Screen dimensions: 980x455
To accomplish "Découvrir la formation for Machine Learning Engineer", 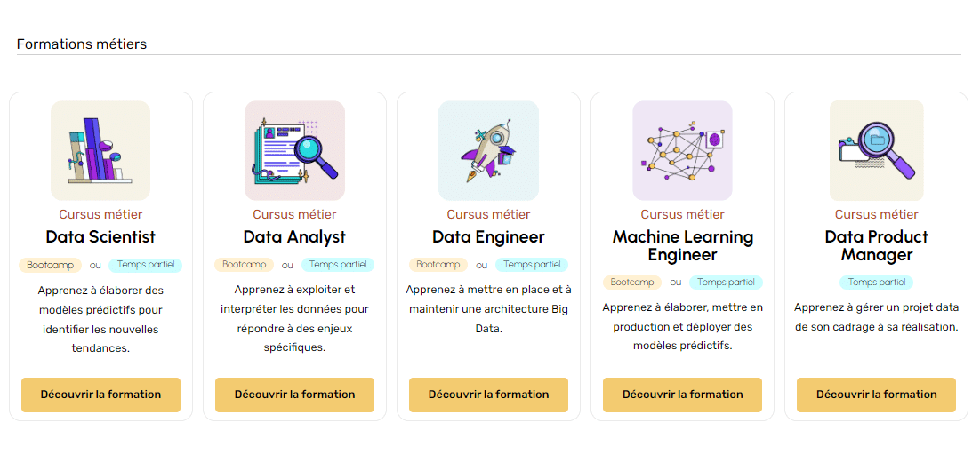I will (682, 395).
